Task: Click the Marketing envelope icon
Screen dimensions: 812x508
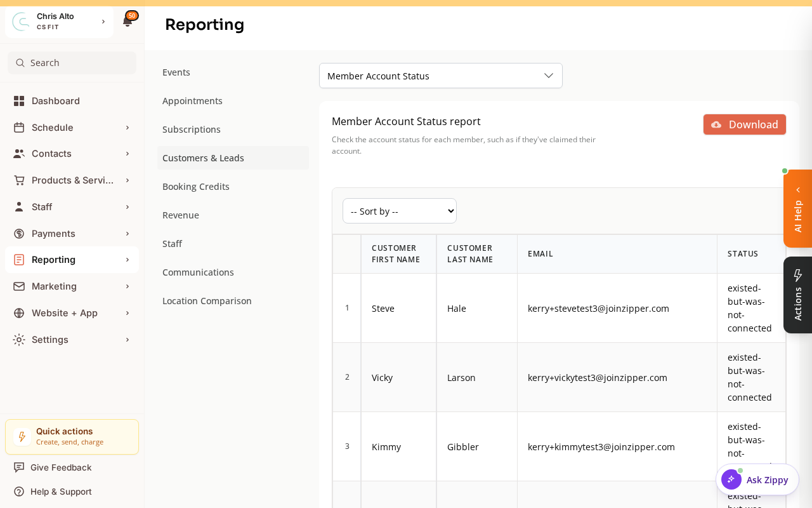Action: pyautogui.click(x=19, y=286)
